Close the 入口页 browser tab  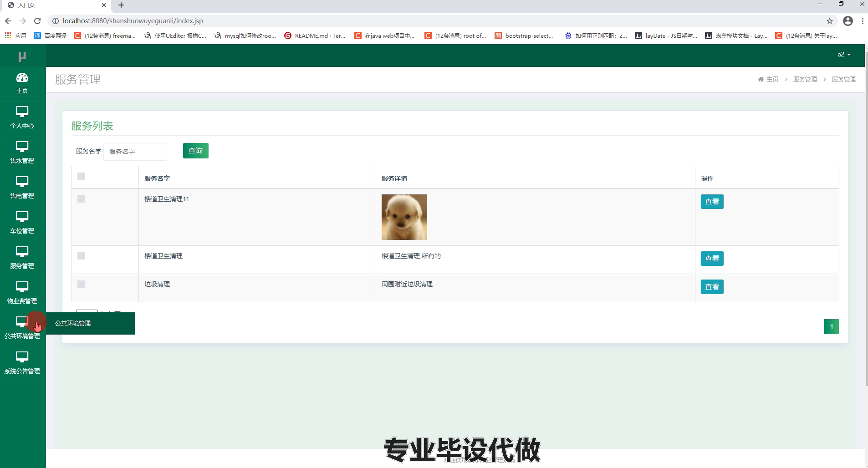pyautogui.click(x=104, y=5)
